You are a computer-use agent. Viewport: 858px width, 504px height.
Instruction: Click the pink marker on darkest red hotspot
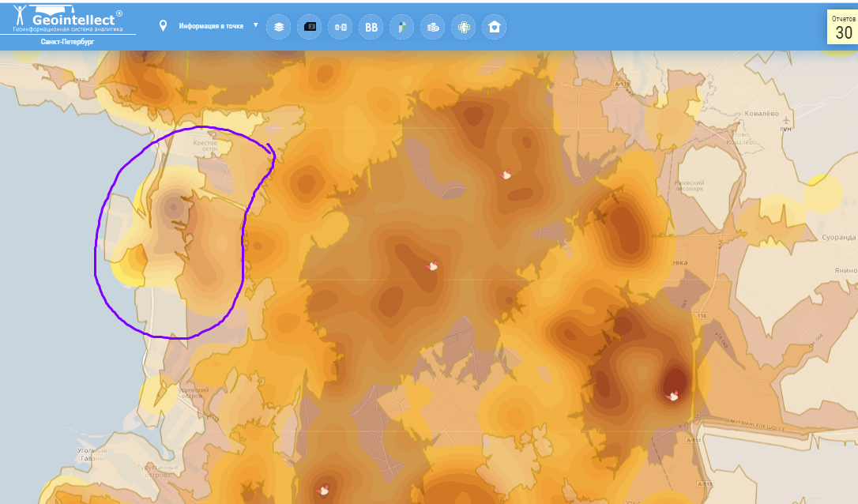point(672,396)
